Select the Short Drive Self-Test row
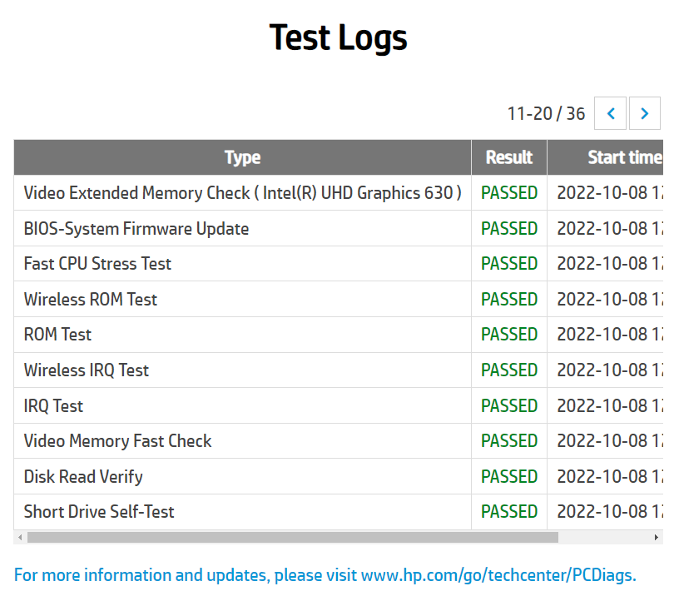This screenshot has height=616, width=679. pos(339,512)
